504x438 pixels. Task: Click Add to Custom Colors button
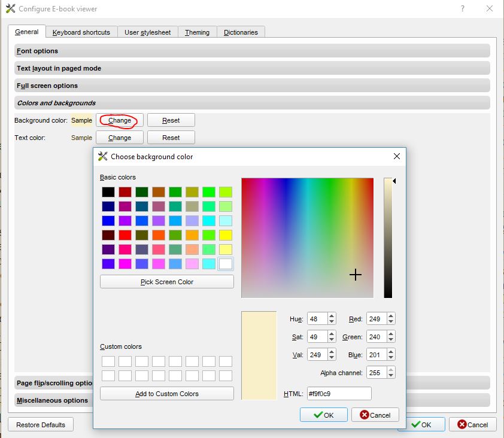[166, 394]
